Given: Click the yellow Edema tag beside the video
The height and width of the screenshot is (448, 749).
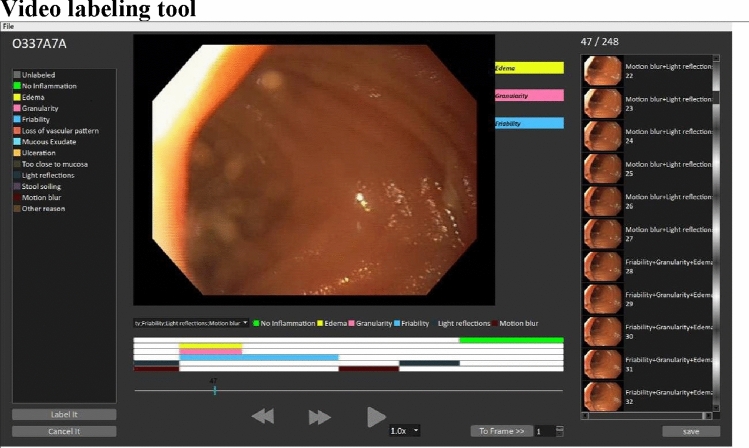Looking at the screenshot, I should pos(529,68).
